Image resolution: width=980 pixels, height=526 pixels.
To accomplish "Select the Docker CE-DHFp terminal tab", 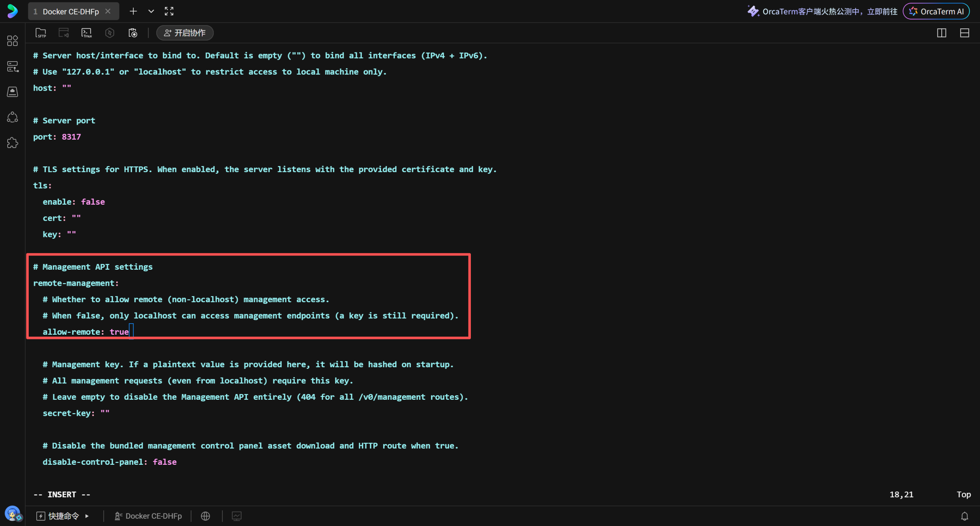I will pos(70,11).
